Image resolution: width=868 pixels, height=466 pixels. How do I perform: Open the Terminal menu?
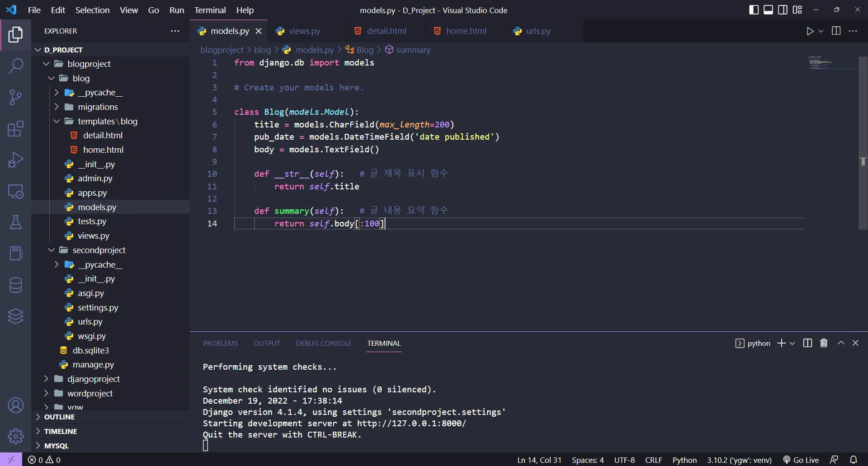point(210,10)
